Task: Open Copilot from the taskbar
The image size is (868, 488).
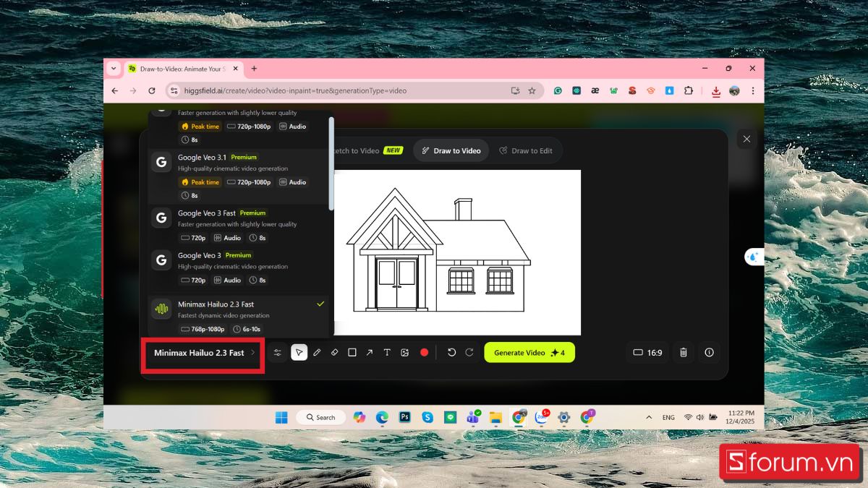Action: tap(359, 417)
